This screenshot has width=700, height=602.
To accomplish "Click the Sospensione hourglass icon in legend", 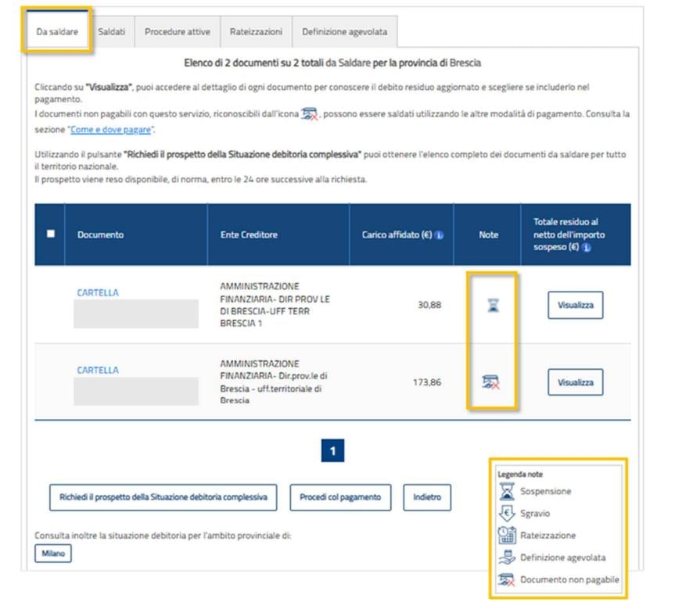I will coord(507,491).
